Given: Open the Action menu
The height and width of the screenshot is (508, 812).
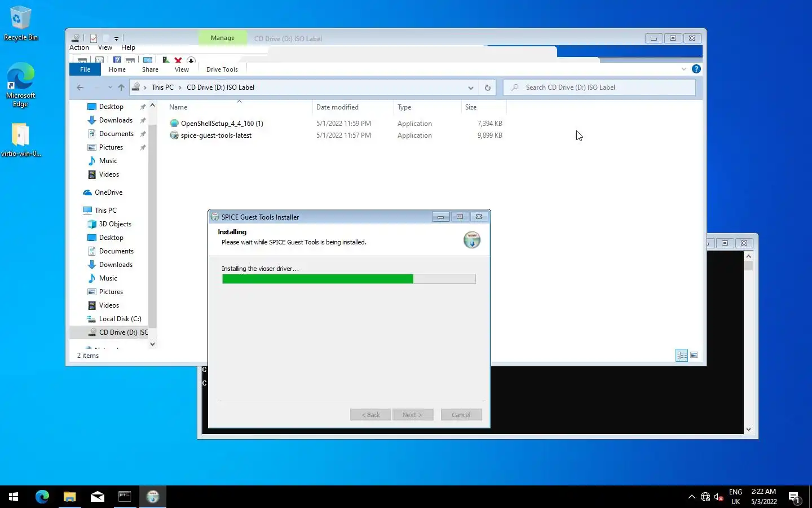Looking at the screenshot, I should [80, 47].
